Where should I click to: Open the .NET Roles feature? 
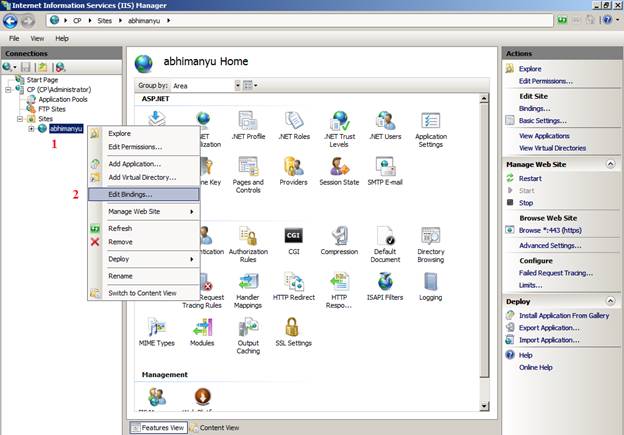click(x=294, y=125)
